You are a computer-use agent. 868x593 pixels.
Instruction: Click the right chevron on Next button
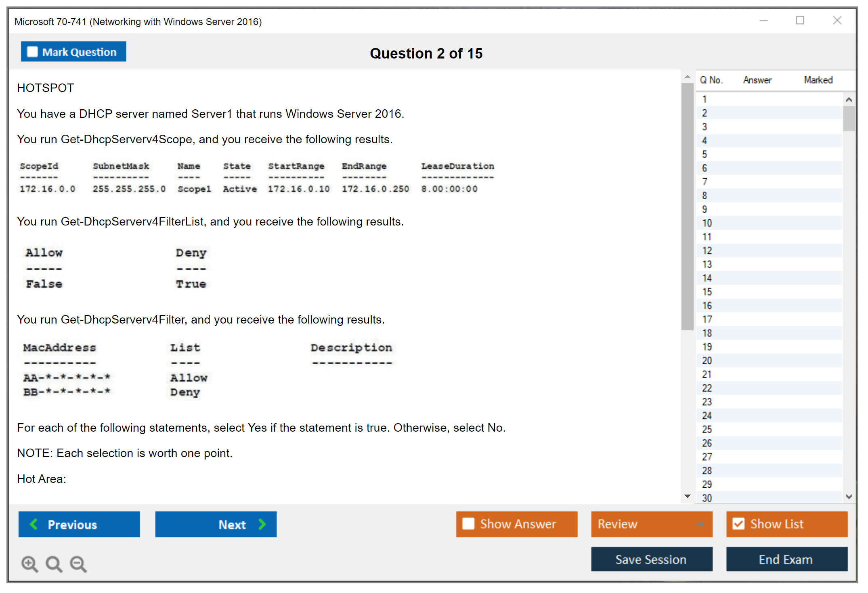click(x=262, y=524)
